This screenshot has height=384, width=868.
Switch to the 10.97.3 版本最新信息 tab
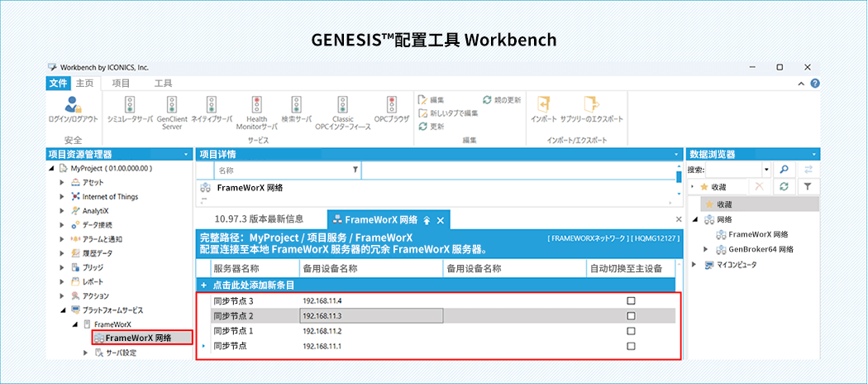(x=259, y=219)
